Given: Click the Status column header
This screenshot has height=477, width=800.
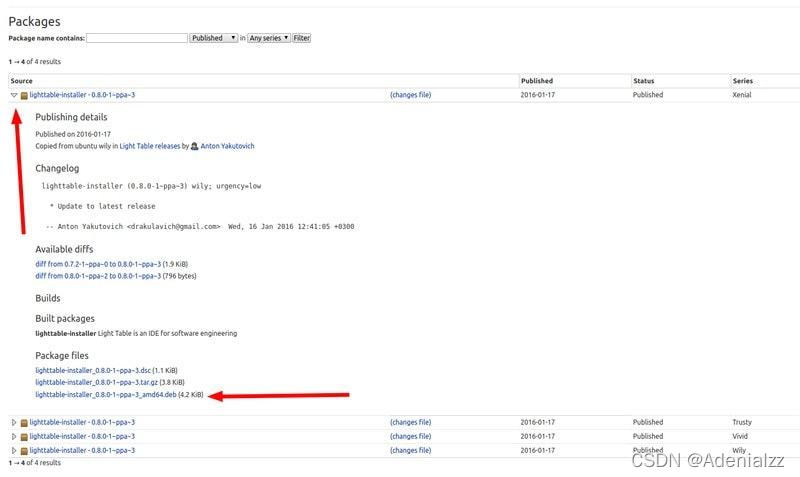Looking at the screenshot, I should 643,81.
